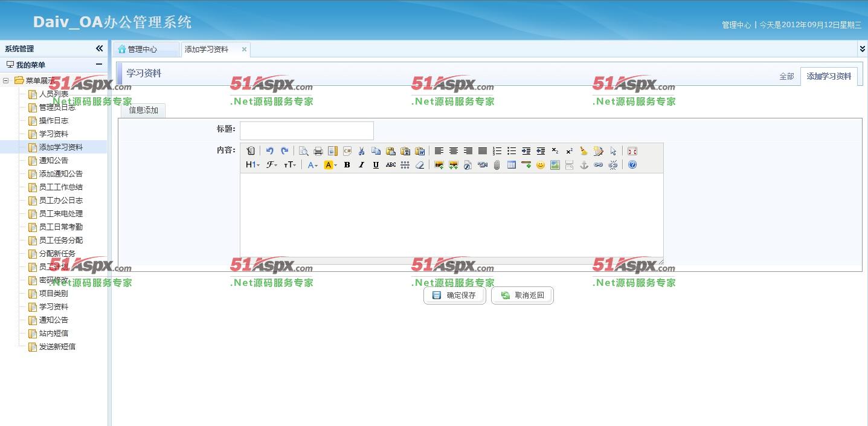Screen dimensions: 868x426
Task: Decrease indent of the paragraph
Action: pyautogui.click(x=541, y=151)
